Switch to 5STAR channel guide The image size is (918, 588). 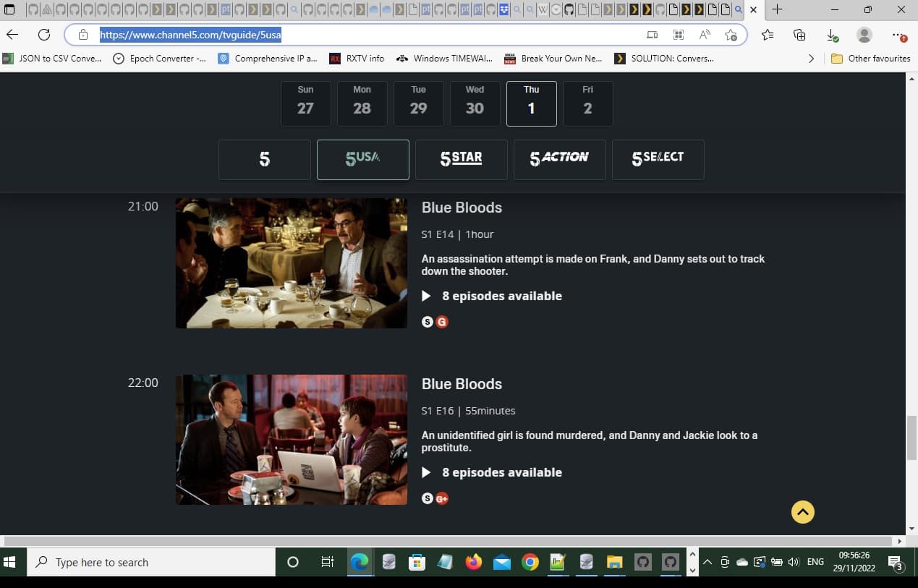[462, 159]
